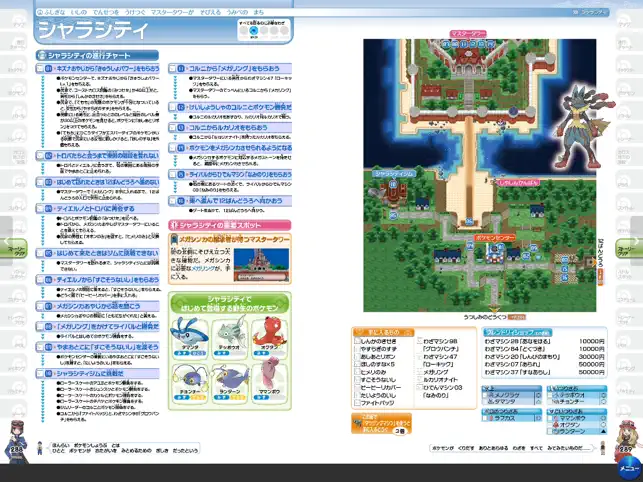The height and width of the screenshot is (482, 643).
Task: Check step 16 toward 12ばんどうろ
Action: point(173,201)
